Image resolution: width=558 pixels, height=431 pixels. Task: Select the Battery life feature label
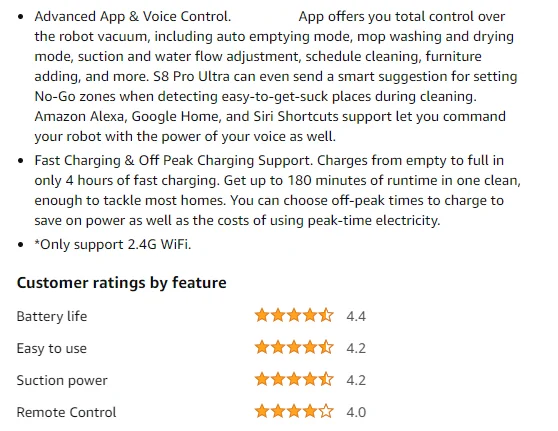pyautogui.click(x=52, y=316)
